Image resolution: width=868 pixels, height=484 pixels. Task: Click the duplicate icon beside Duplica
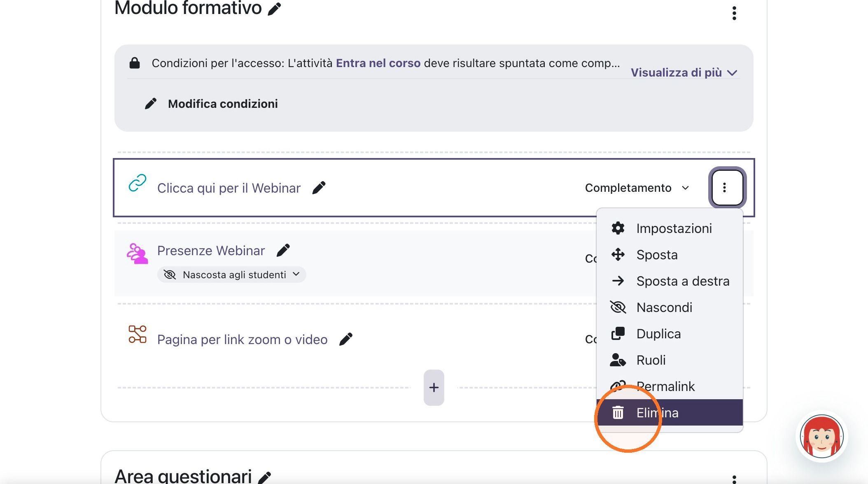[618, 333]
